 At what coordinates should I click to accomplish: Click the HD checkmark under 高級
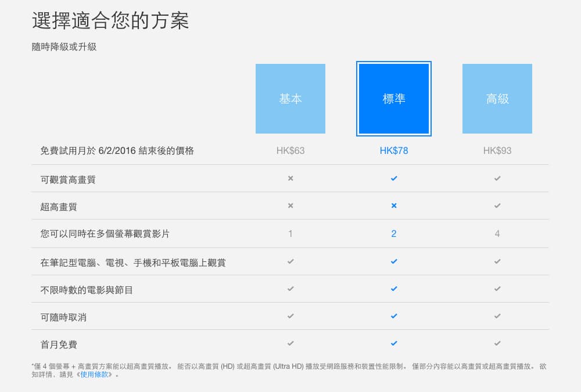497,178
